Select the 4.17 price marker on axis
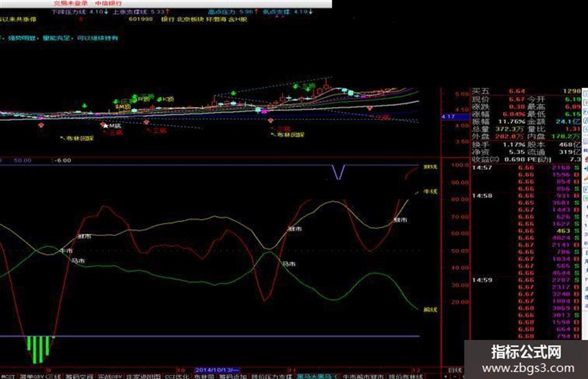Viewport: 588px width, 379px height. coord(455,117)
